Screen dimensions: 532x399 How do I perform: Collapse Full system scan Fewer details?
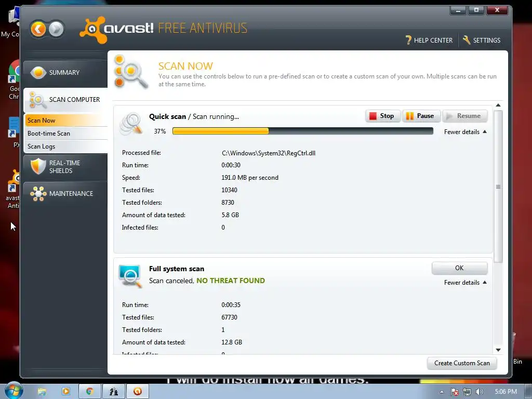[x=465, y=282]
